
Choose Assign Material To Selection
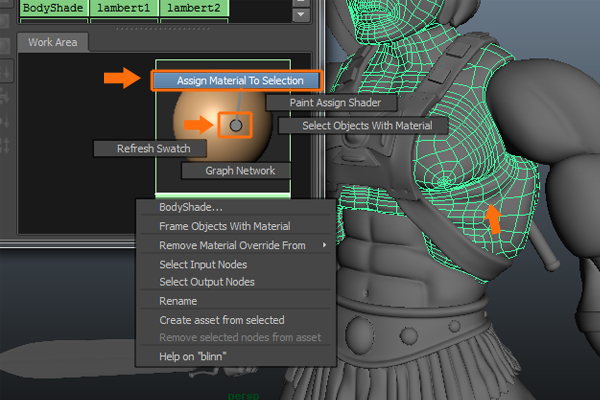pyautogui.click(x=236, y=80)
